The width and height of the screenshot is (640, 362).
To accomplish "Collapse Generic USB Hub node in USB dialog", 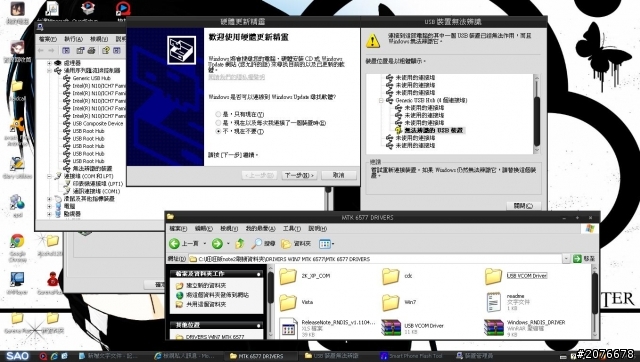I will (380, 100).
